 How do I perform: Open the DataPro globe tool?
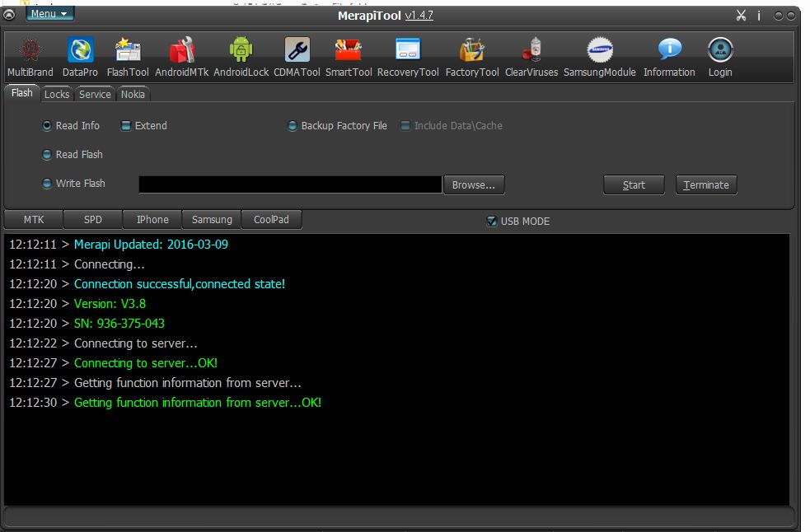pyautogui.click(x=80, y=57)
